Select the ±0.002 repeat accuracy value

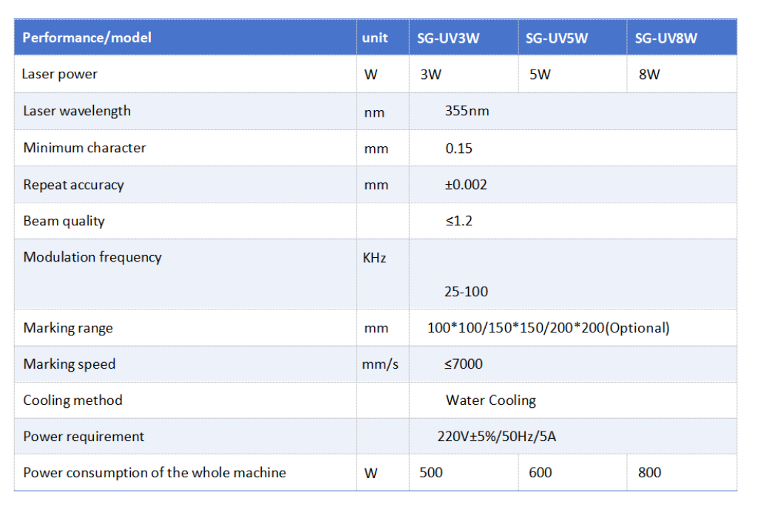pyautogui.click(x=466, y=185)
